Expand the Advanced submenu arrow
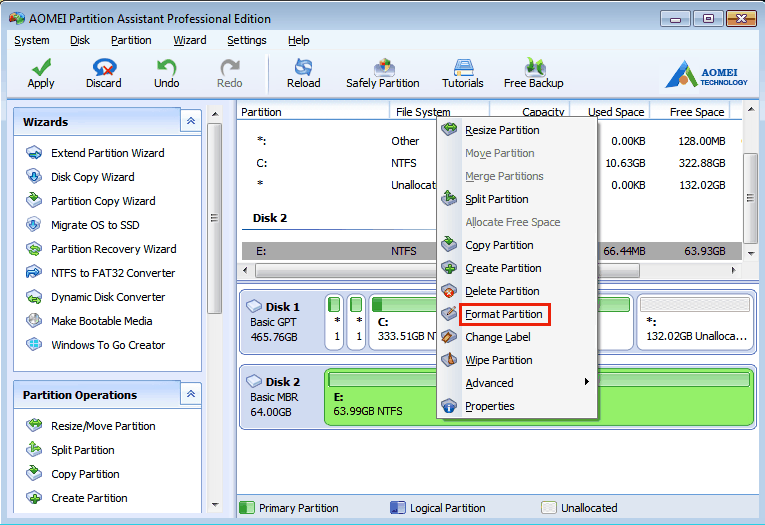Viewport: 765px width, 525px height. coord(586,382)
